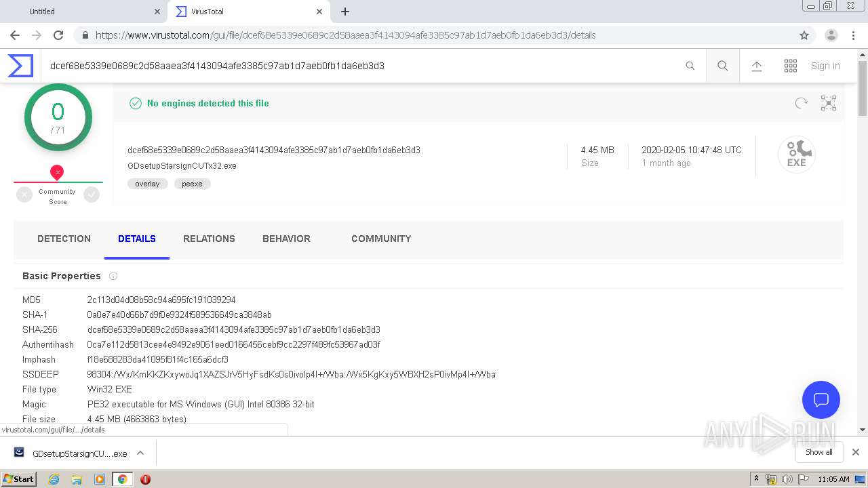Image resolution: width=868 pixels, height=488 pixels.
Task: Bookmark this page with star icon
Action: 804,35
